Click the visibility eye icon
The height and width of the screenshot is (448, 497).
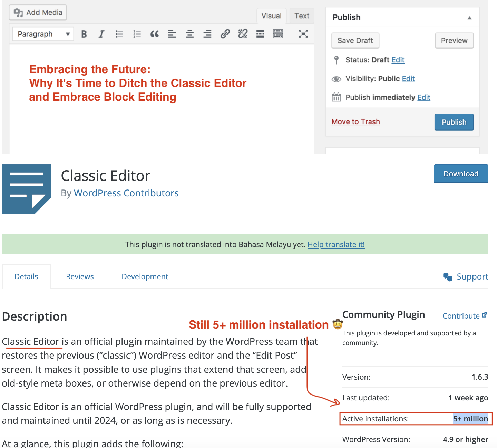(336, 79)
